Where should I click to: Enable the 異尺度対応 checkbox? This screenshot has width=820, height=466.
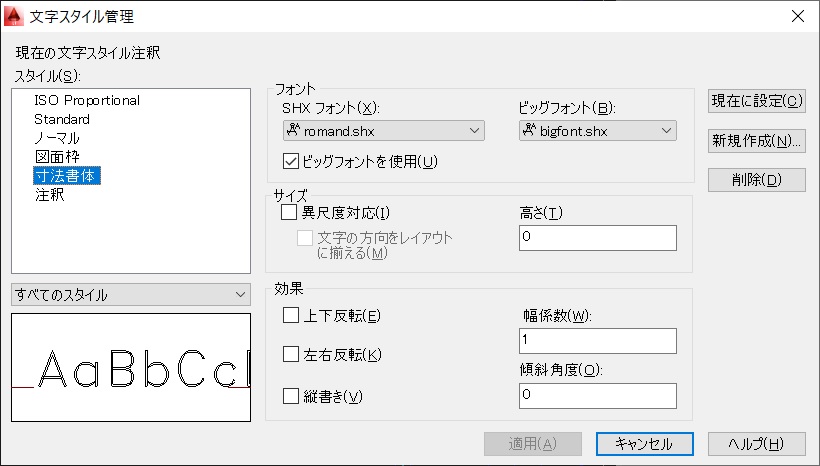(289, 212)
